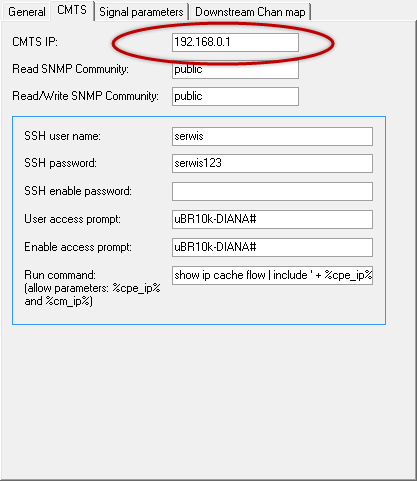The image size is (417, 481).
Task: Click the User access prompt input
Action: pyautogui.click(x=272, y=219)
